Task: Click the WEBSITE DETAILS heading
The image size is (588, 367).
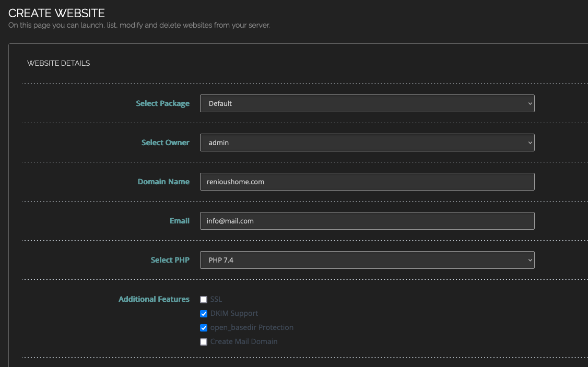Action: [x=58, y=63]
